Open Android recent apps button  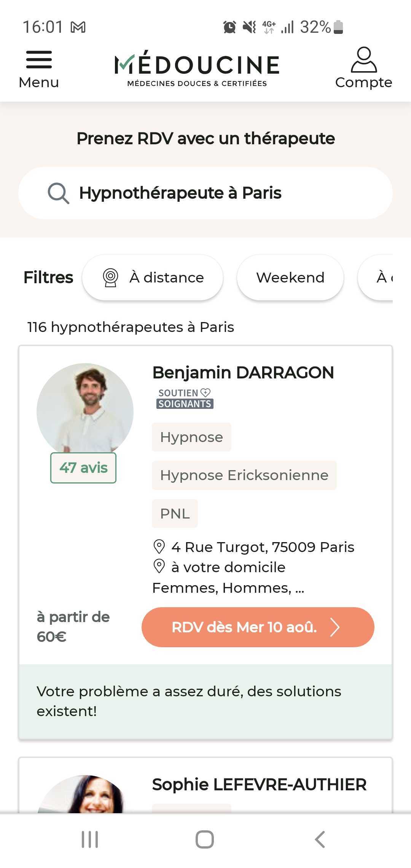[90, 839]
